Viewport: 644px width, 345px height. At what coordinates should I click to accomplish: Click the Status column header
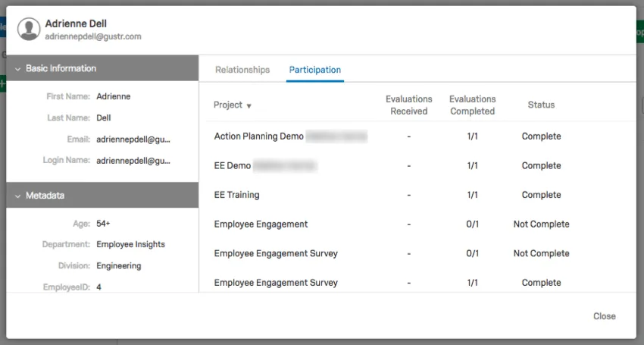coord(541,105)
